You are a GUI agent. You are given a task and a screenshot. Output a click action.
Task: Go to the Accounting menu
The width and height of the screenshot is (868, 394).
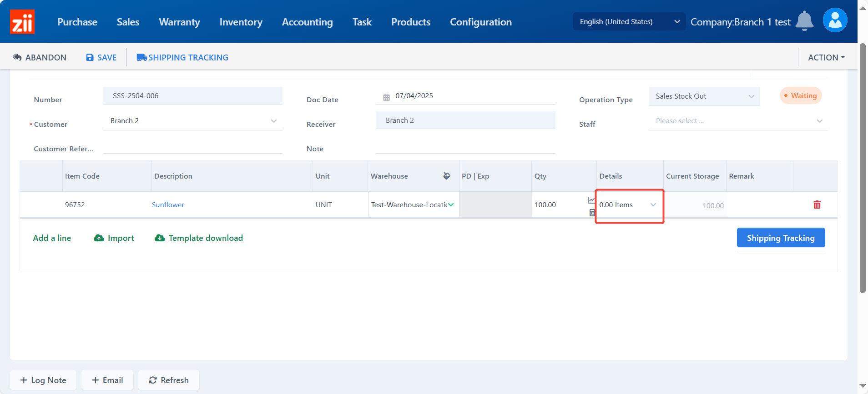[307, 22]
